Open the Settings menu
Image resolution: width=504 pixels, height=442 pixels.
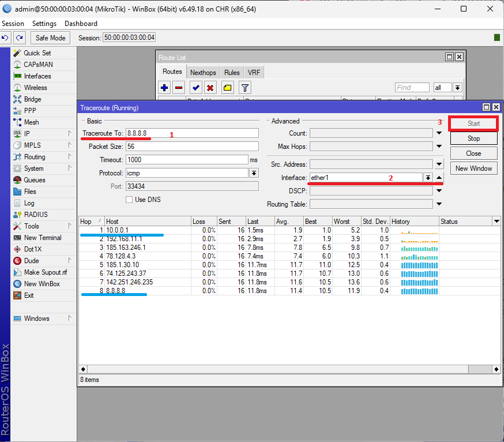44,24
